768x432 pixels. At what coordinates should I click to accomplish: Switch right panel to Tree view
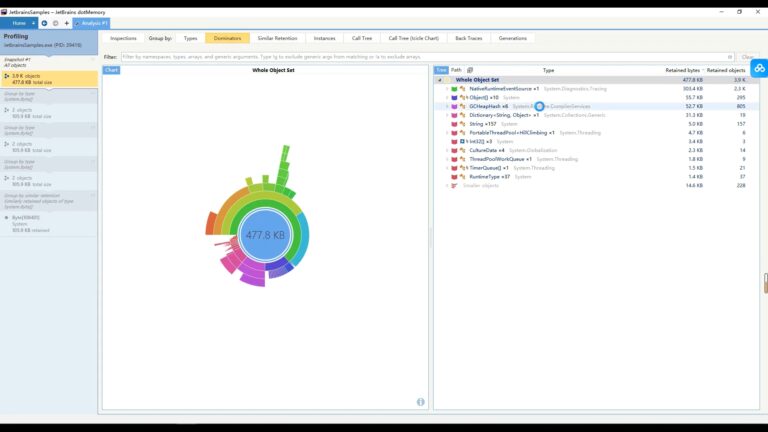[441, 70]
